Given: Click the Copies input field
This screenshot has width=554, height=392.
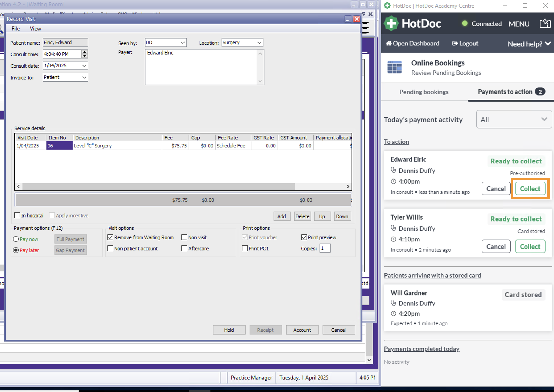Looking at the screenshot, I should [x=325, y=248].
